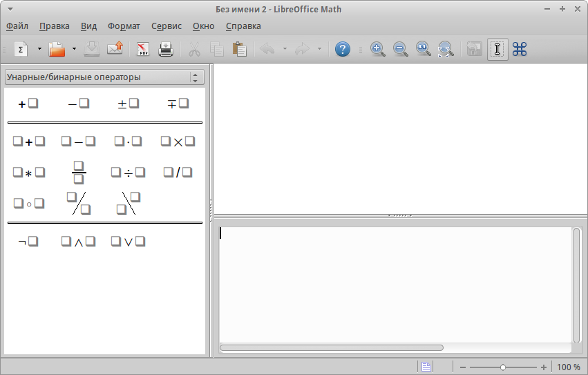Open the Unary/Binary operators category dropdown
The width and height of the screenshot is (588, 375).
[104, 77]
